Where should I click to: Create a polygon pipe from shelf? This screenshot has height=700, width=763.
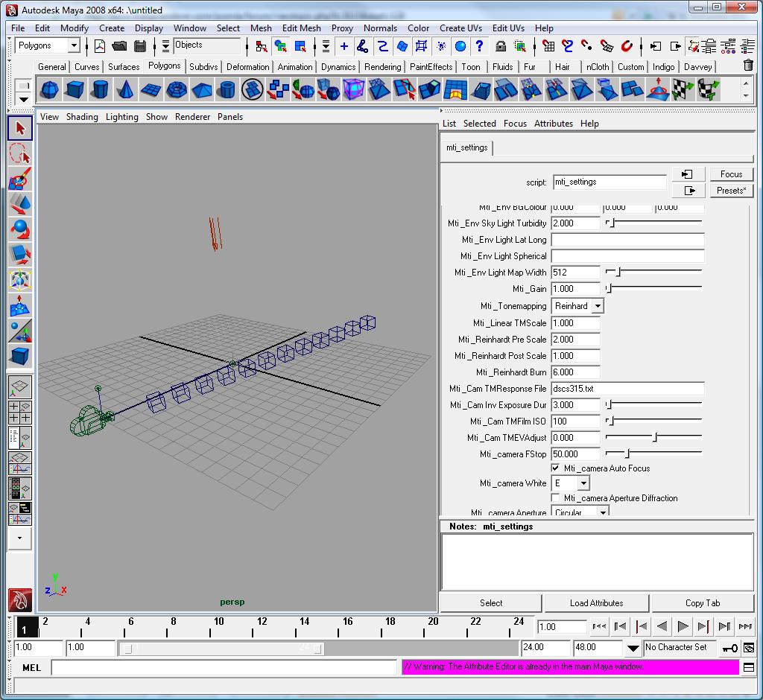click(x=227, y=89)
